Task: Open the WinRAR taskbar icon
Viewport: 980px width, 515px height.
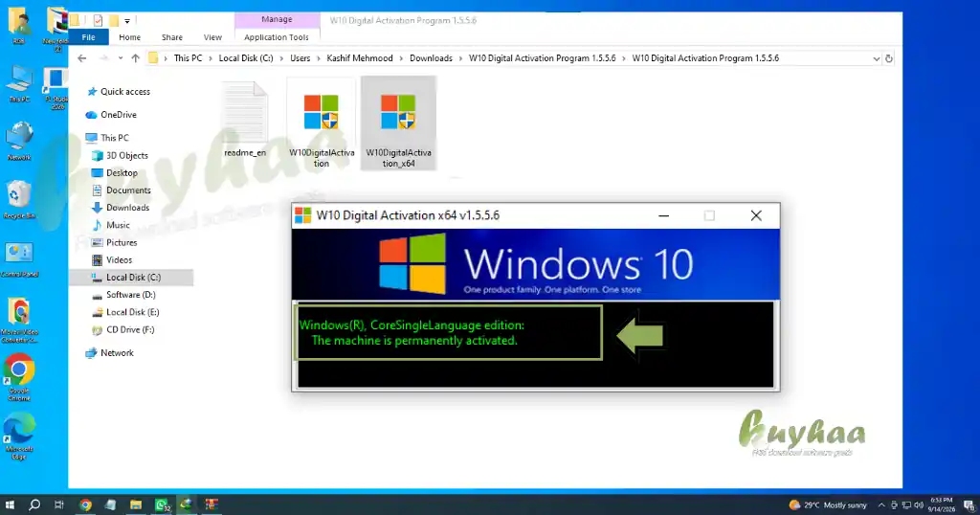Action: tap(212, 504)
